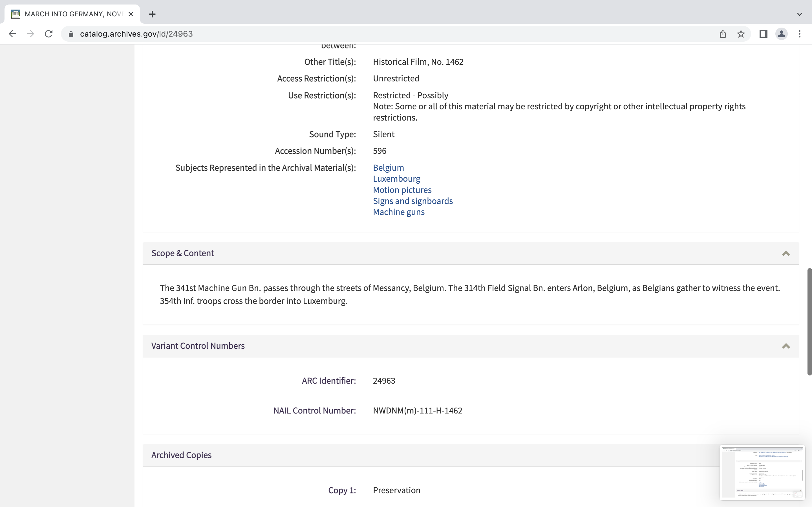Screen dimensions: 812x507
Task: Click the browser back arrow
Action: pyautogui.click(x=12, y=34)
